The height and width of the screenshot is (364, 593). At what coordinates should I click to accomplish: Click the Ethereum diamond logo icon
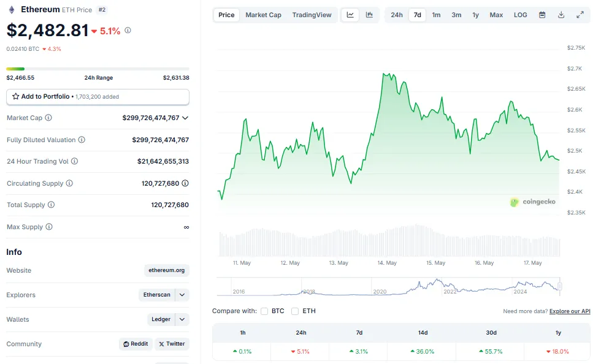pos(12,10)
